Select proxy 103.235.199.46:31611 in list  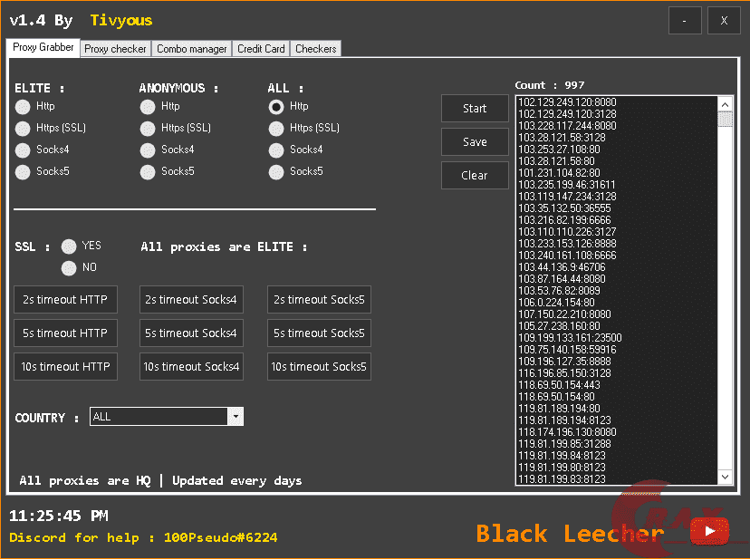coord(567,185)
